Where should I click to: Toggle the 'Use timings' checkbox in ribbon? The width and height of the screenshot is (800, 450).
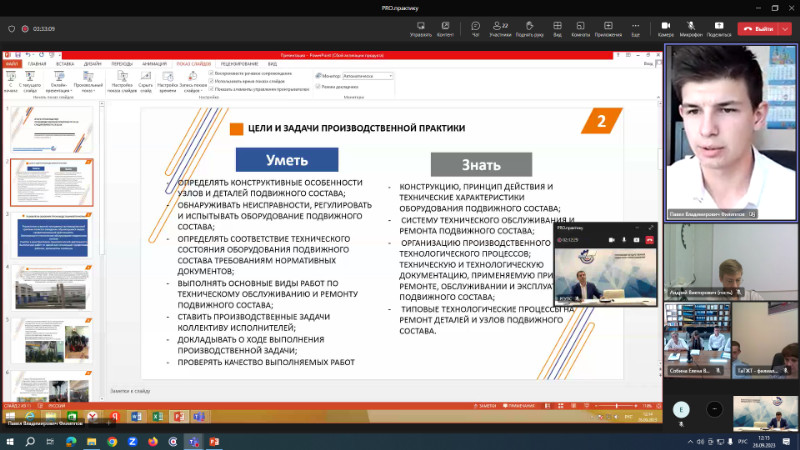coord(211,80)
